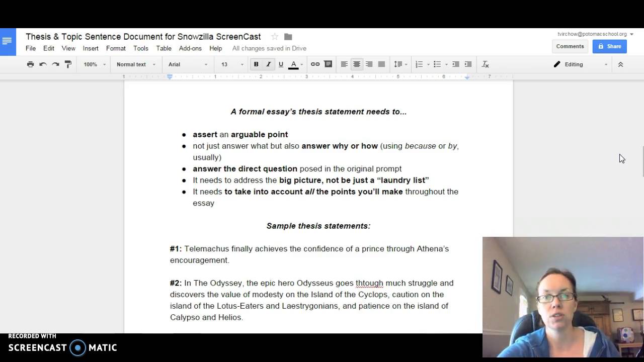The width and height of the screenshot is (644, 362).
Task: Decrease the indent
Action: coord(456,64)
